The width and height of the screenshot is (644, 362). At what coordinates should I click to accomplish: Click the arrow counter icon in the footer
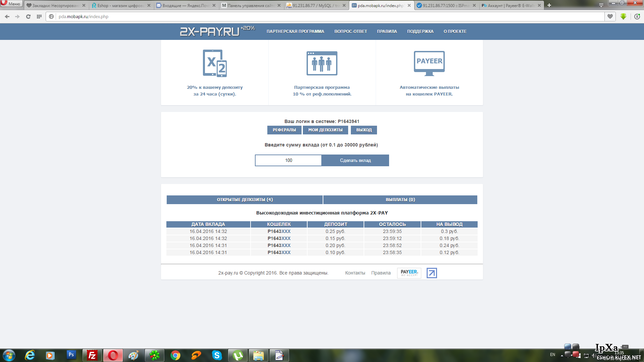[432, 273]
